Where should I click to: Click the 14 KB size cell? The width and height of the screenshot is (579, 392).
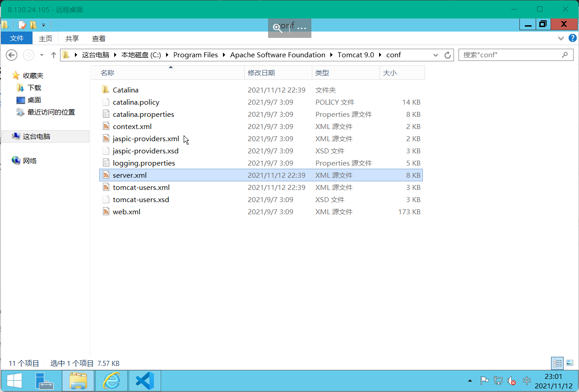pyautogui.click(x=411, y=102)
